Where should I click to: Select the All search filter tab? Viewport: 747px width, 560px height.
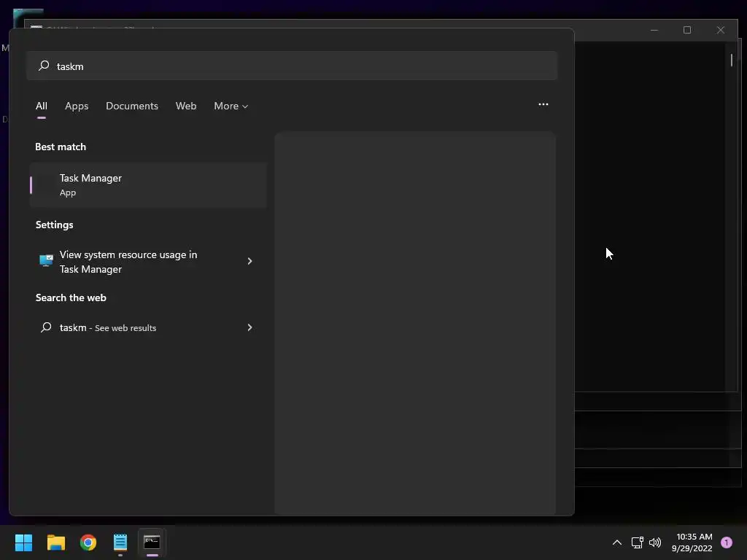coord(42,106)
